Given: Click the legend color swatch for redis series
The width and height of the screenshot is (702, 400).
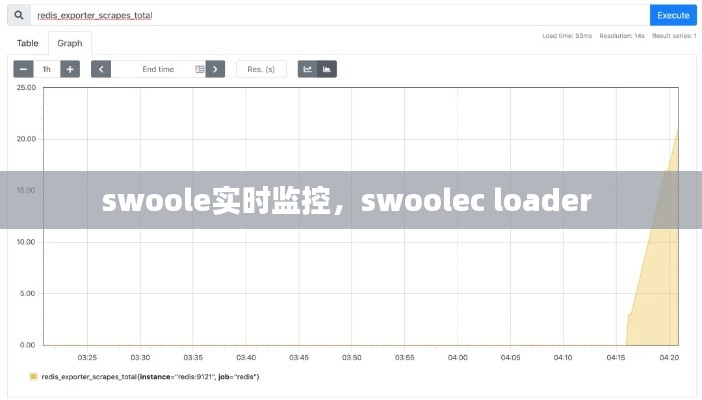Looking at the screenshot, I should [33, 377].
